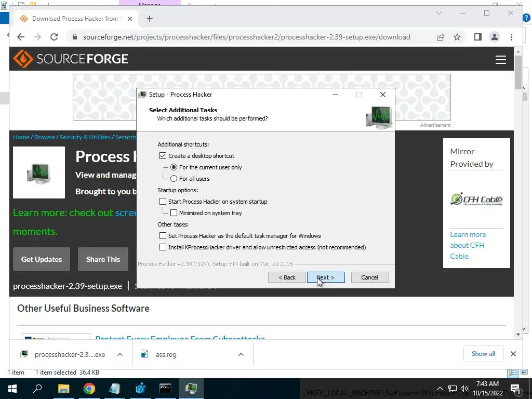Viewport: 532px width, 399px height.
Task: Close the downloads bar
Action: tap(513, 354)
